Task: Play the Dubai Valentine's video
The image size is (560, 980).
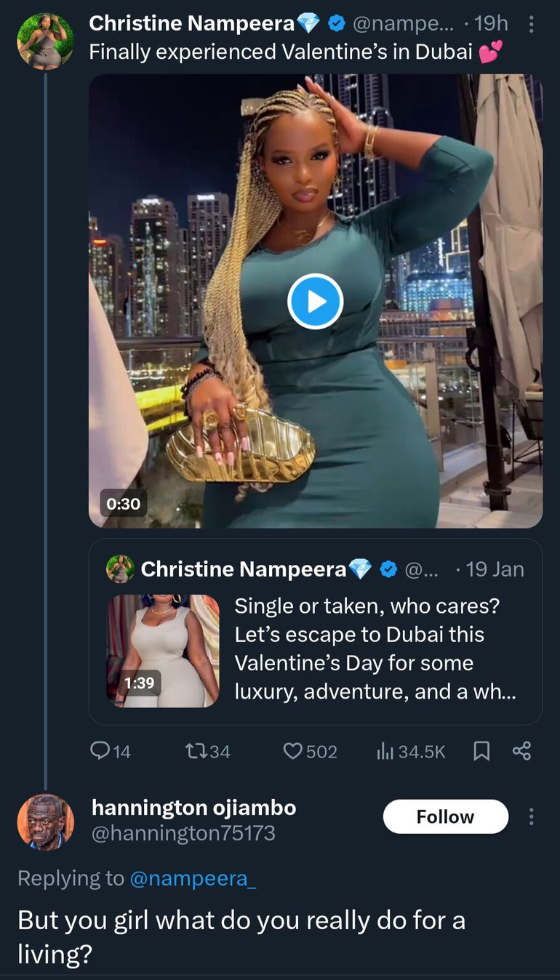Action: [315, 301]
